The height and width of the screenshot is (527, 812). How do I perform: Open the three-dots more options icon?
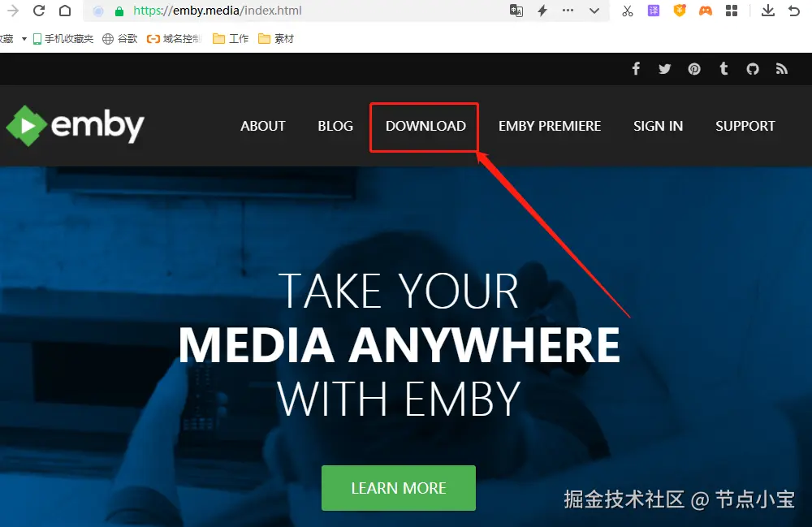(568, 11)
